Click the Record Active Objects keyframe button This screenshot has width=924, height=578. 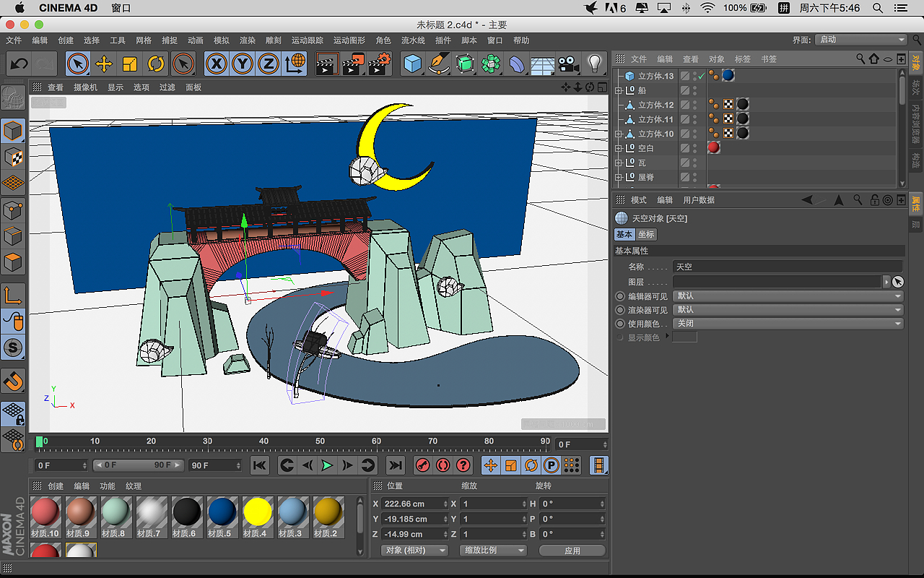point(423,465)
